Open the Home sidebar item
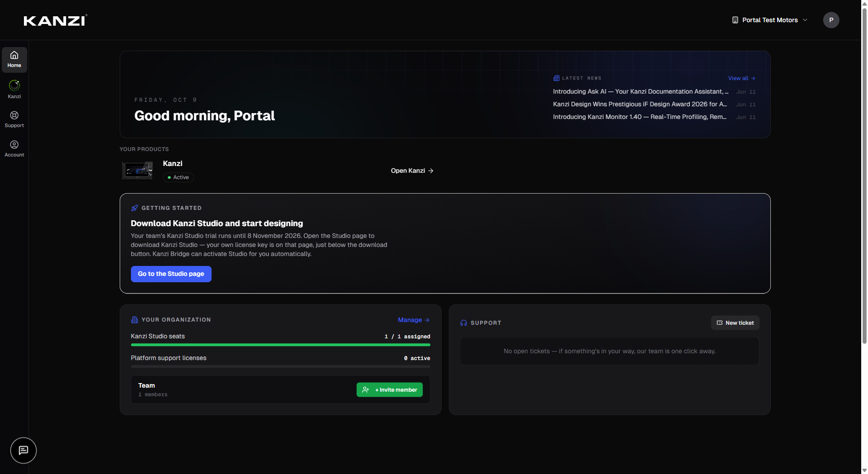 tap(14, 60)
